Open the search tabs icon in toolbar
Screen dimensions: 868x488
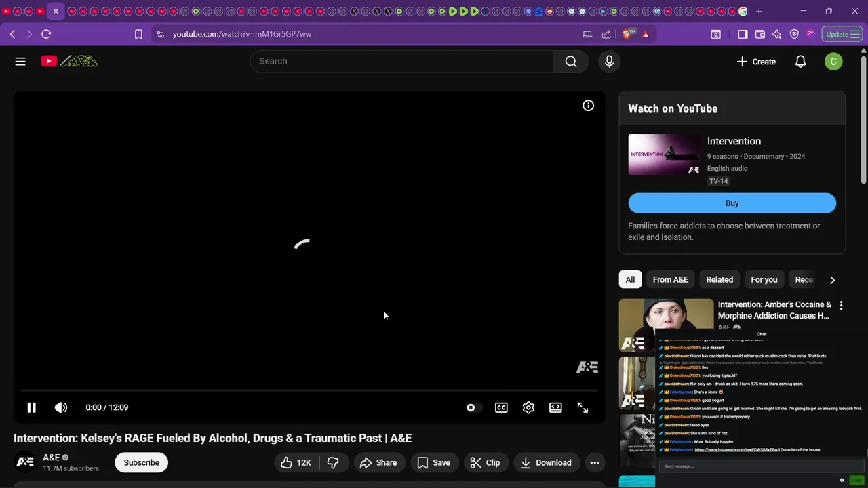click(x=715, y=34)
